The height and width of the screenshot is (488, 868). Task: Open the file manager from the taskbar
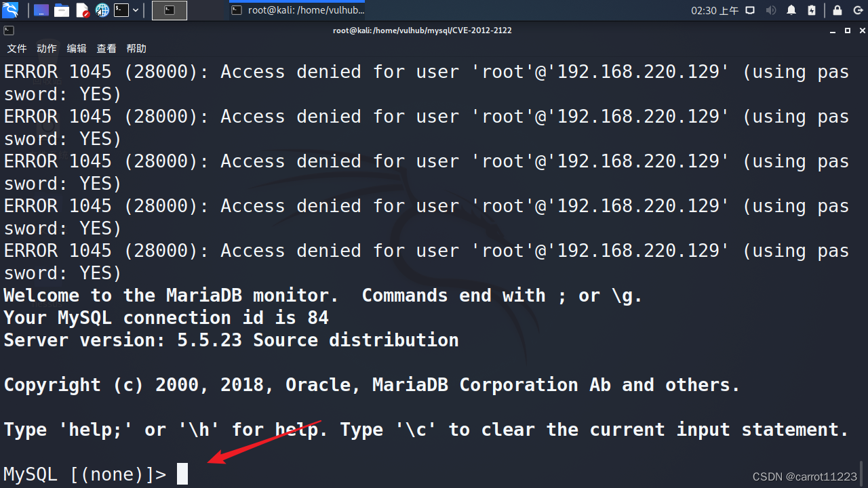(61, 9)
